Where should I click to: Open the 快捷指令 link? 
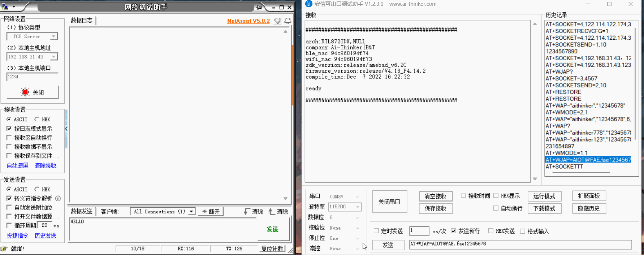[x=18, y=235]
